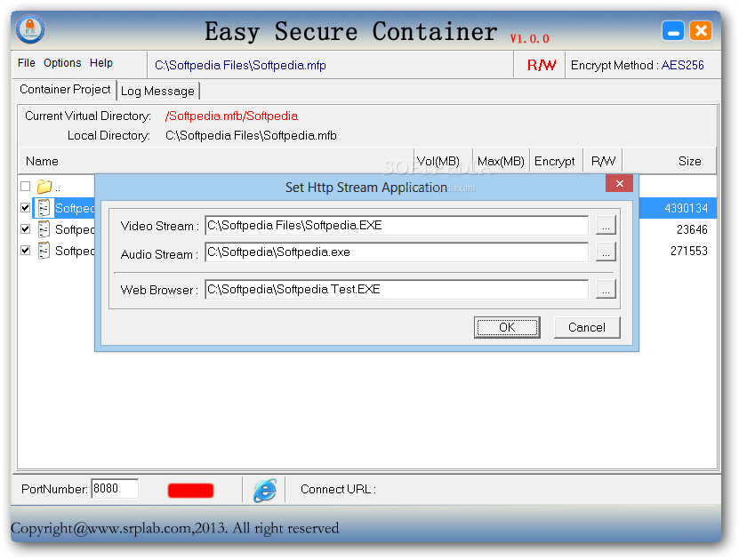Open the File menu
Screen dimensions: 739x560
point(27,63)
